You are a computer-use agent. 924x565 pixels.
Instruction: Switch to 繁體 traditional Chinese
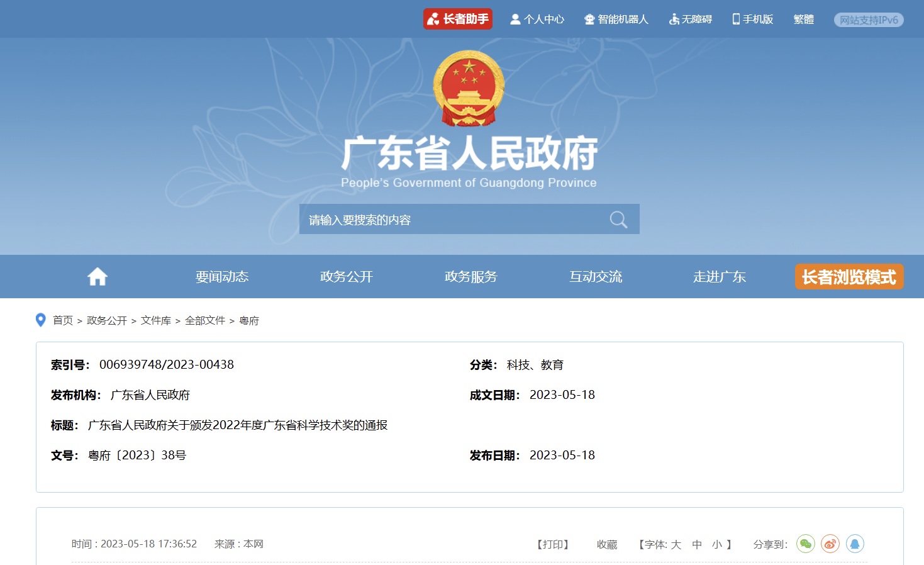click(803, 20)
